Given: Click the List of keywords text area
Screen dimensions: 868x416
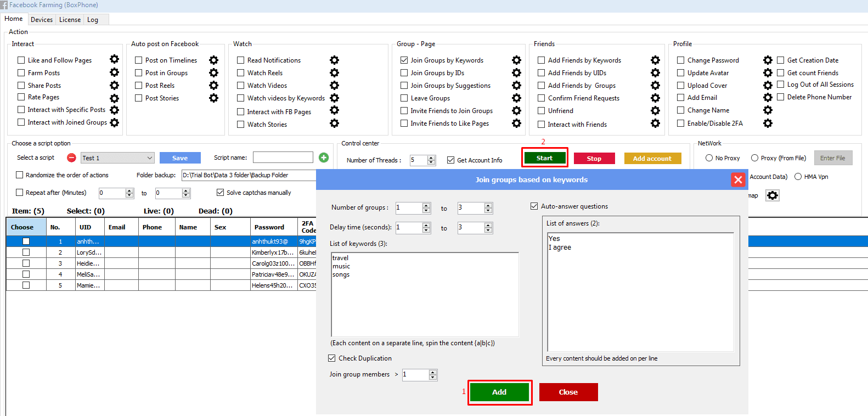Looking at the screenshot, I should 425,294.
